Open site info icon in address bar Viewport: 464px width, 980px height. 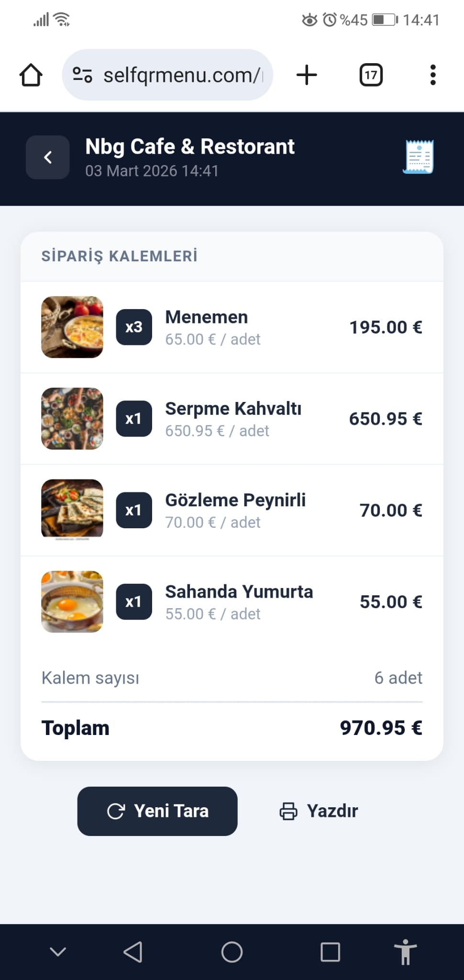click(82, 75)
